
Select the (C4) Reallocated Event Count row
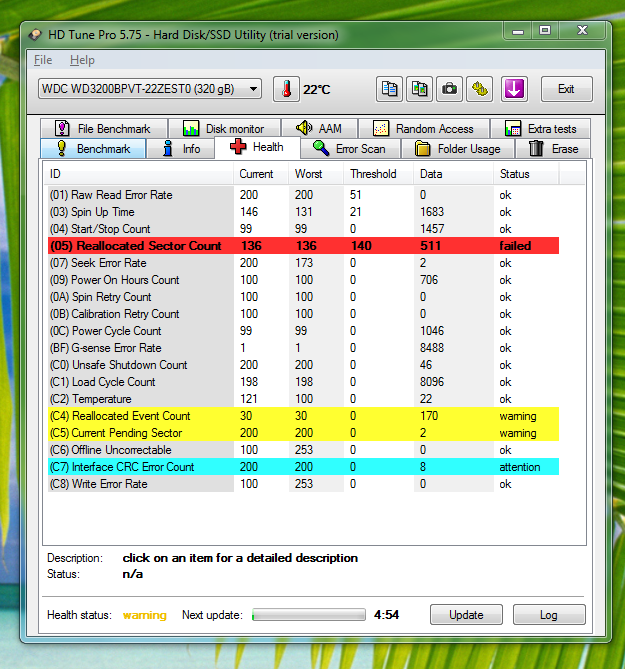coord(303,416)
